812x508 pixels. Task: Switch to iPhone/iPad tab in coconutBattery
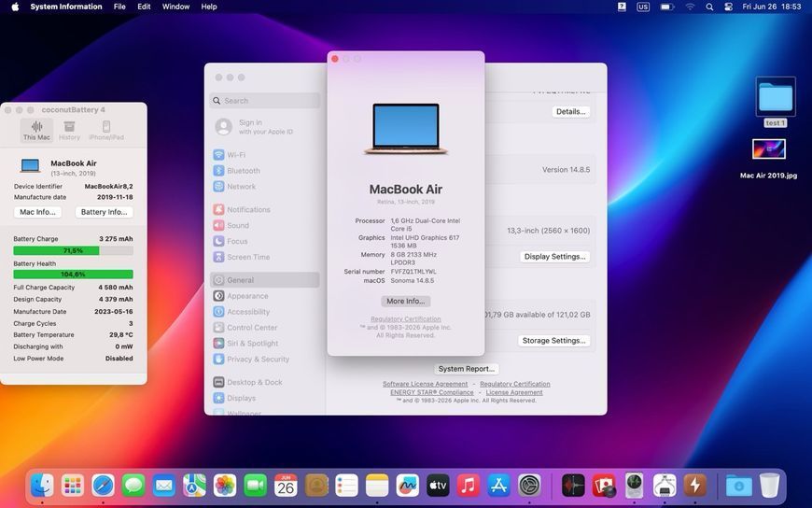point(106,130)
